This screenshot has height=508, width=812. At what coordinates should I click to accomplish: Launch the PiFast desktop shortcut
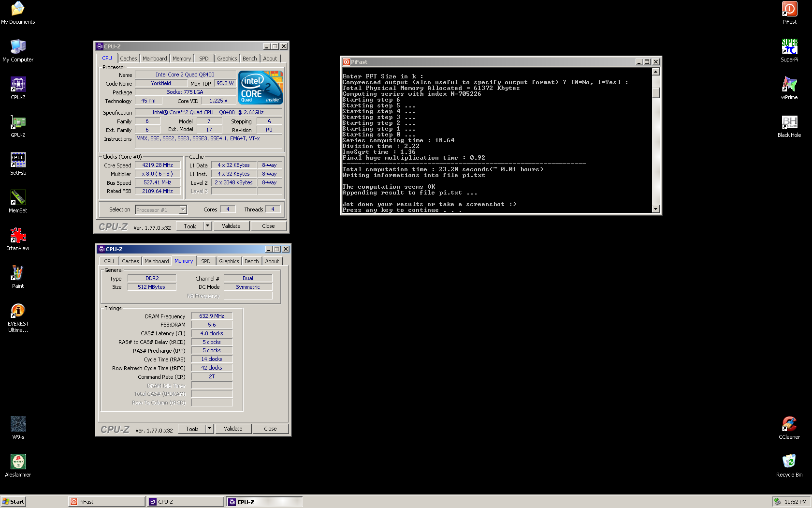[x=789, y=13]
